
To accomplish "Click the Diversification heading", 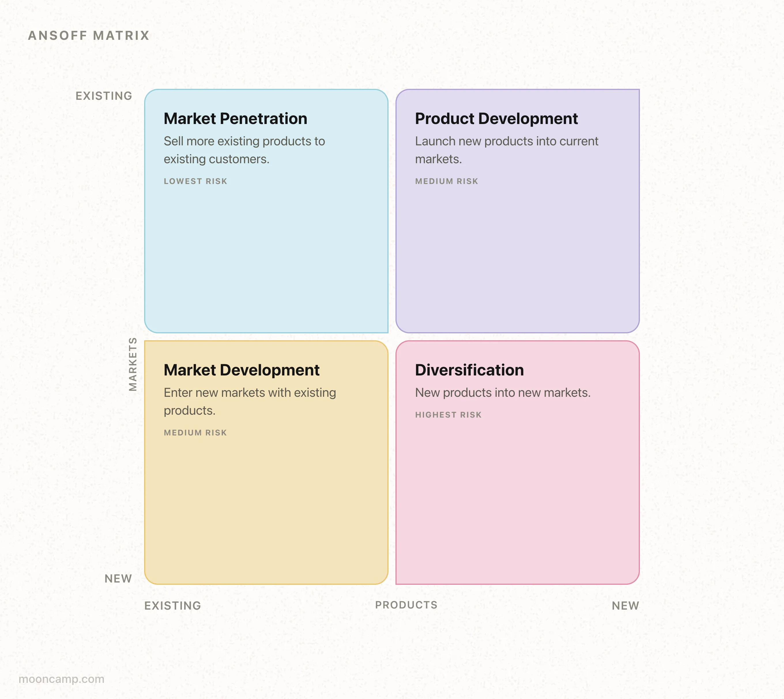I will click(470, 370).
